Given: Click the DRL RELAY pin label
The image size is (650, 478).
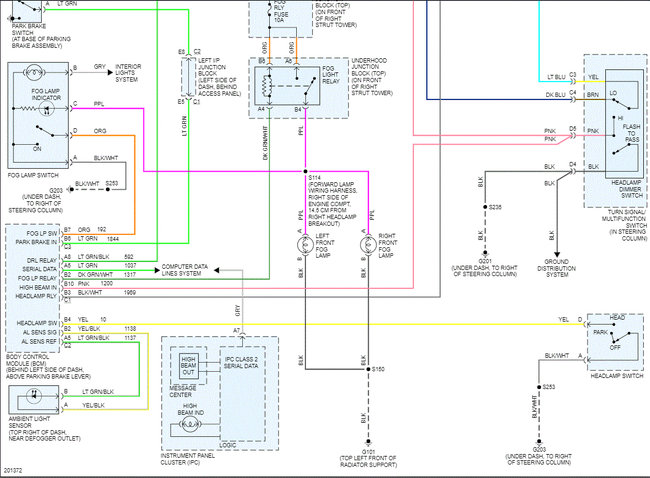Looking at the screenshot, I should pyautogui.click(x=42, y=260).
